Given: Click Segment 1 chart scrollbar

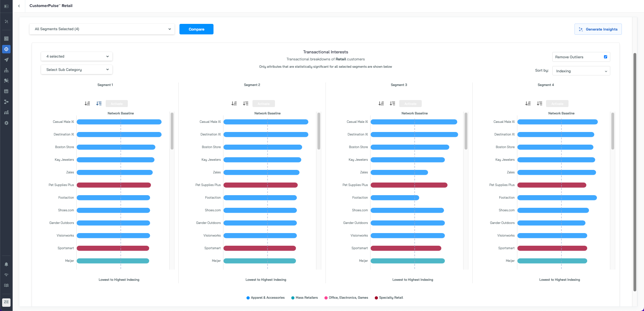Looking at the screenshot, I should pyautogui.click(x=172, y=131).
